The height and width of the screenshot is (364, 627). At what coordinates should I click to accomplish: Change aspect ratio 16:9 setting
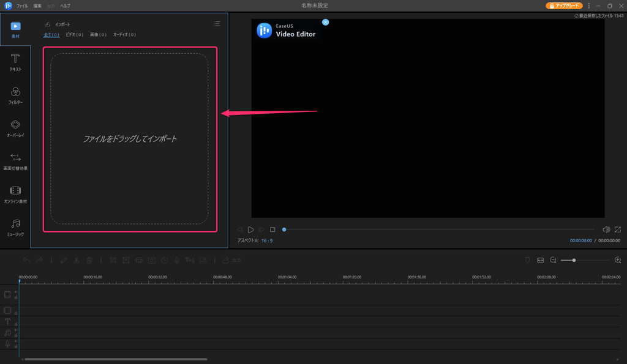[267, 241]
